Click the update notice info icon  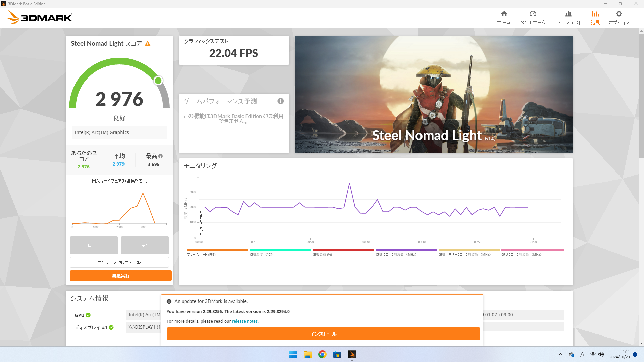coord(169,301)
